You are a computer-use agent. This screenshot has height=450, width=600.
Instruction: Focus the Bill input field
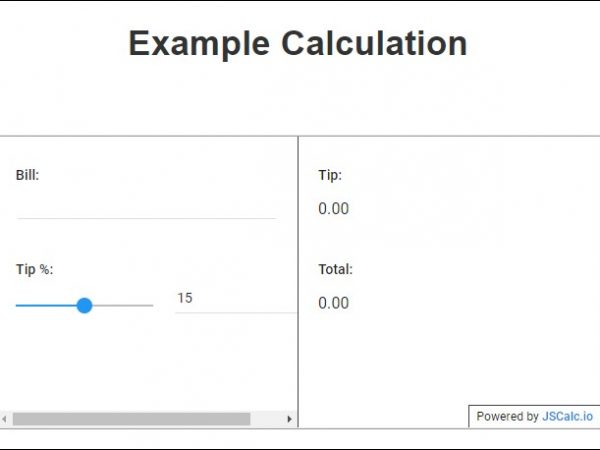pyautogui.click(x=146, y=207)
